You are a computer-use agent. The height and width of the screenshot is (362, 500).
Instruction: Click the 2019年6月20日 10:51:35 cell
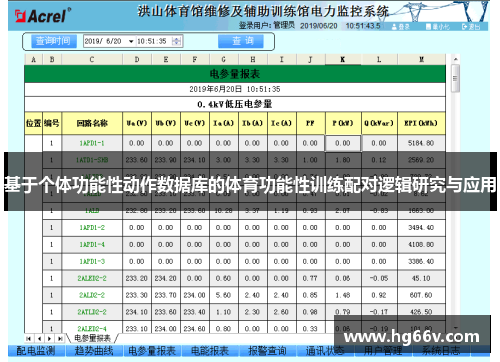tap(235, 89)
